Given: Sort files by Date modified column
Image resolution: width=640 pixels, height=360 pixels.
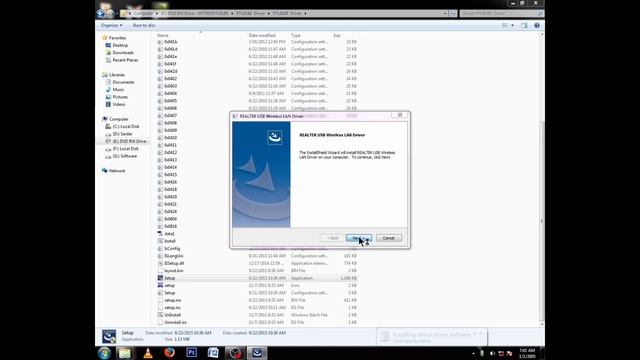Looking at the screenshot, I should pyautogui.click(x=262, y=36).
